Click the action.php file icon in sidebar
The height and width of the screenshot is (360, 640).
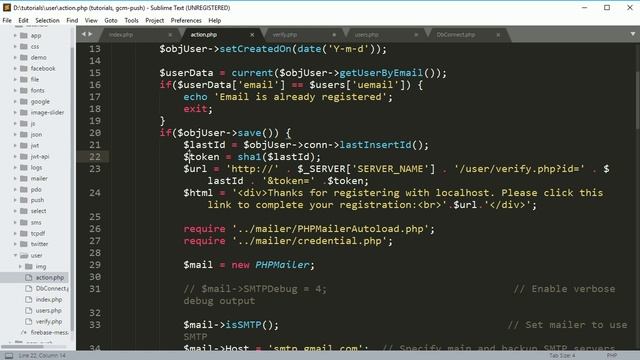[x=29, y=278]
